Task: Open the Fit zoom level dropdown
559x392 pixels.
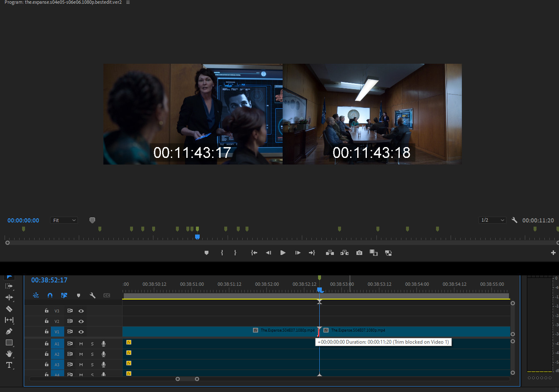Action: coord(64,220)
